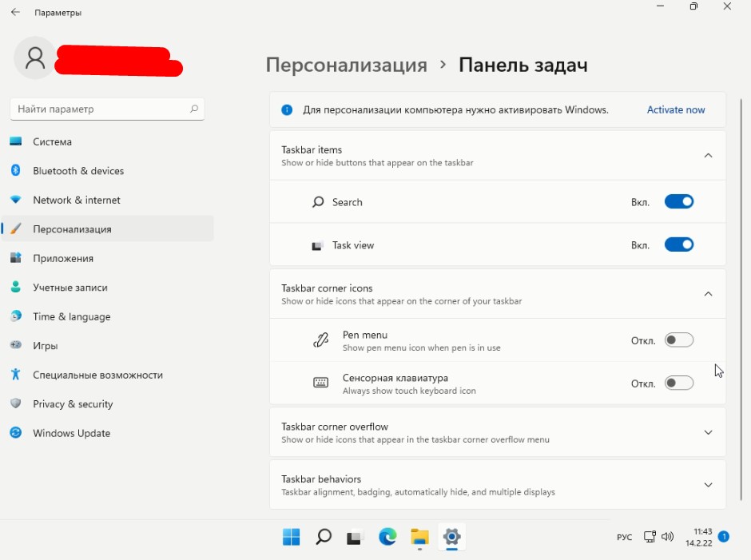Click the Network & internet wifi icon
The width and height of the screenshot is (751, 560).
(16, 199)
